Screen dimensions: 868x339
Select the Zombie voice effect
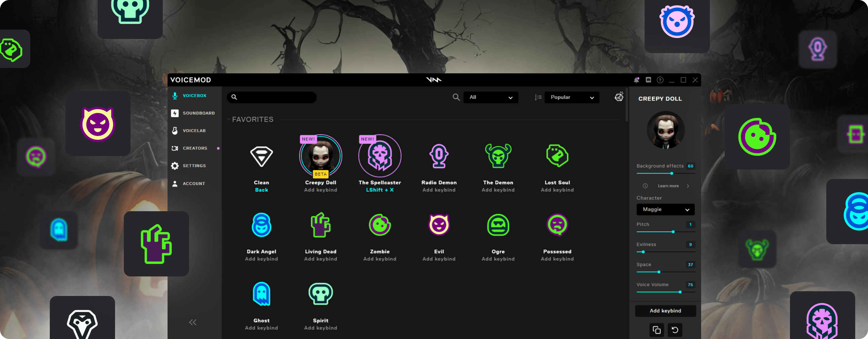point(379,225)
